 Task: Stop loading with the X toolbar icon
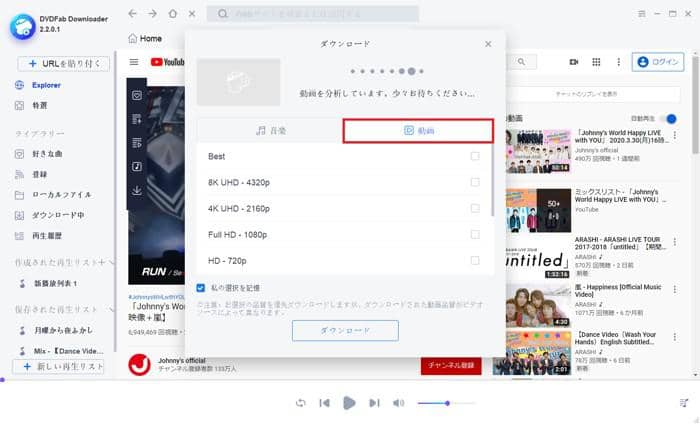click(x=192, y=14)
